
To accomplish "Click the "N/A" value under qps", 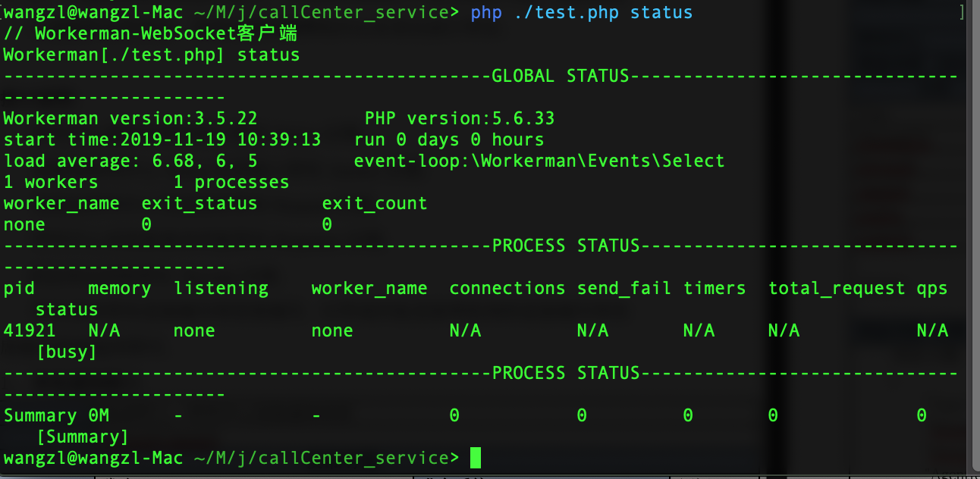I will pos(932,330).
